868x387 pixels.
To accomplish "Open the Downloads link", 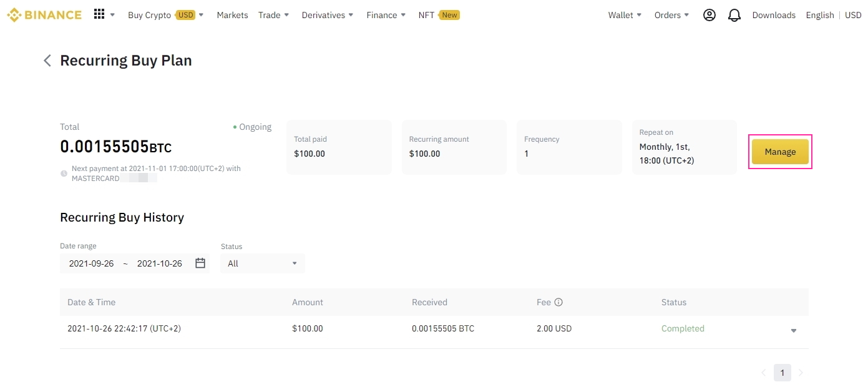I will 774,15.
